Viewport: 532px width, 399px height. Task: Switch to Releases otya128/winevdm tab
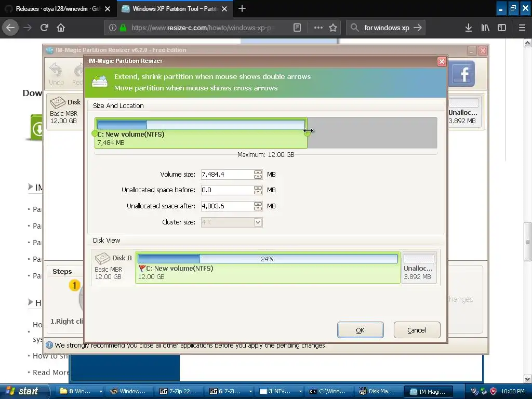(57, 9)
